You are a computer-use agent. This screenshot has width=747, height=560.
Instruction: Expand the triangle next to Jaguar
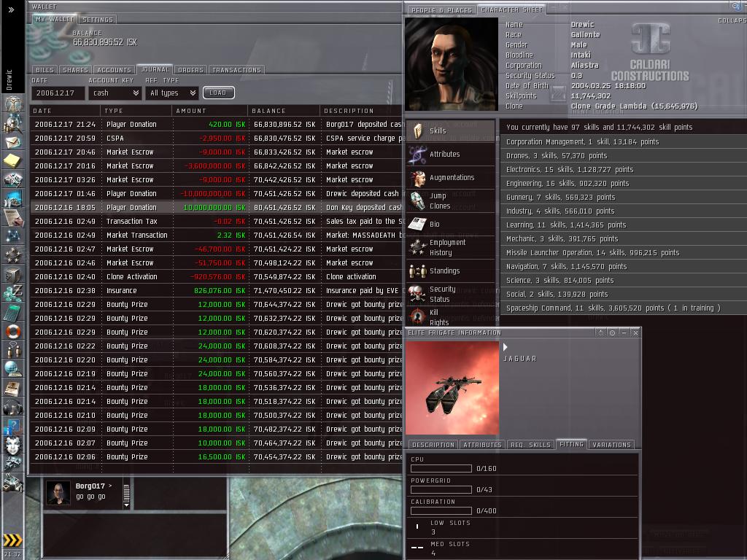coord(506,347)
